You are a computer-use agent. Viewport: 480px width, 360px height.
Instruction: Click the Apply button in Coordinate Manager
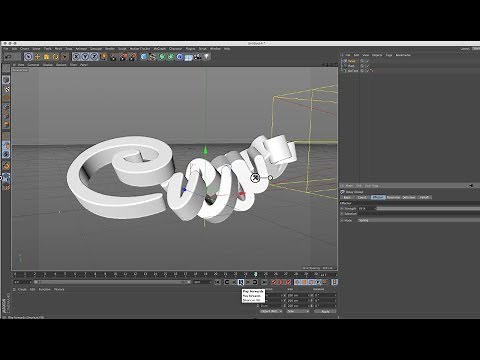pos(325,311)
